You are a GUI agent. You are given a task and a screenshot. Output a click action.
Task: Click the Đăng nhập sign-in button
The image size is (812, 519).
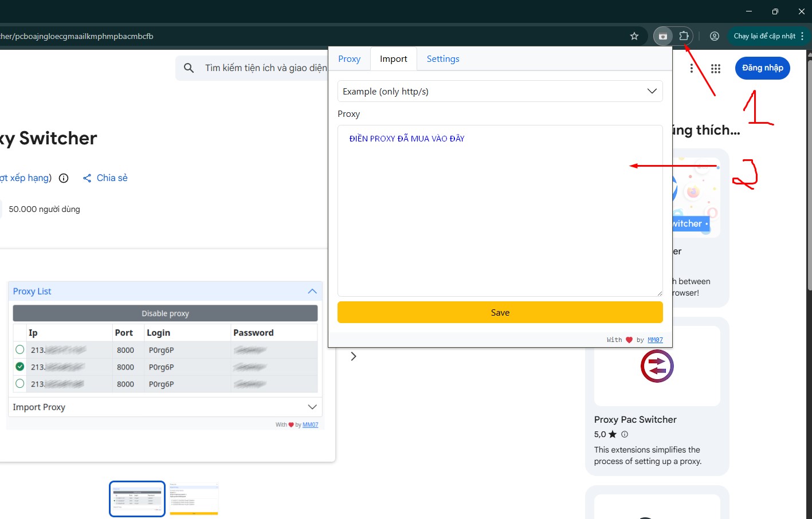coord(762,68)
